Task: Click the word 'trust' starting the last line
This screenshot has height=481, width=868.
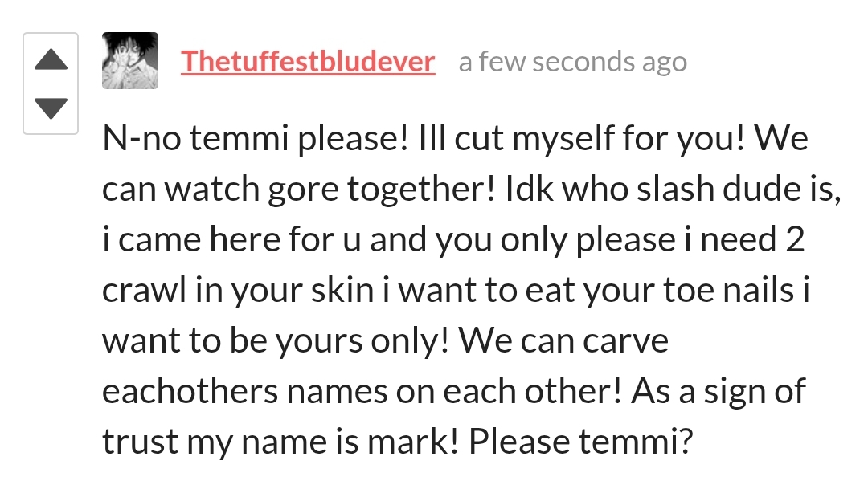Action: 140,442
